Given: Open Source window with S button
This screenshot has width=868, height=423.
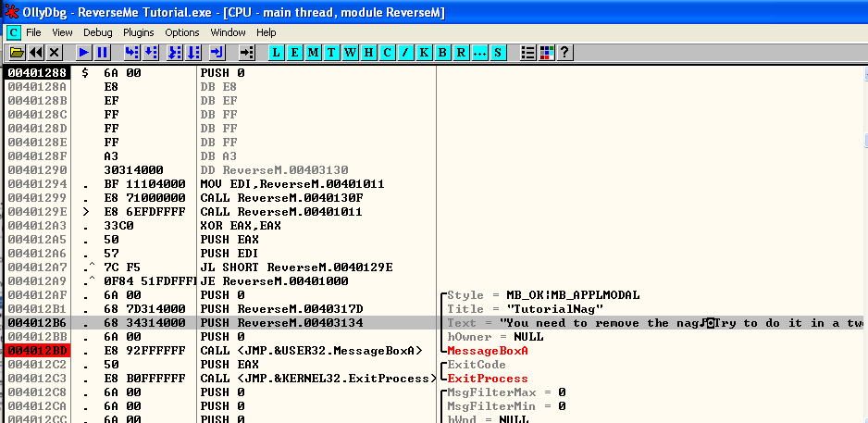Looking at the screenshot, I should click(x=498, y=53).
